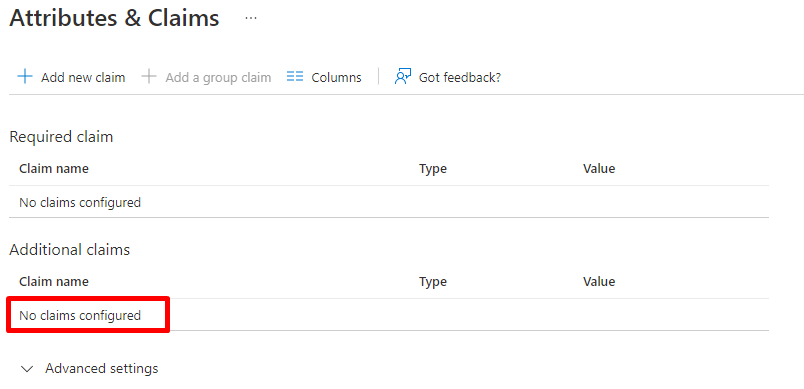Click Value column header under Required claim
Viewport: 804px width, 389px height.
[x=599, y=169]
